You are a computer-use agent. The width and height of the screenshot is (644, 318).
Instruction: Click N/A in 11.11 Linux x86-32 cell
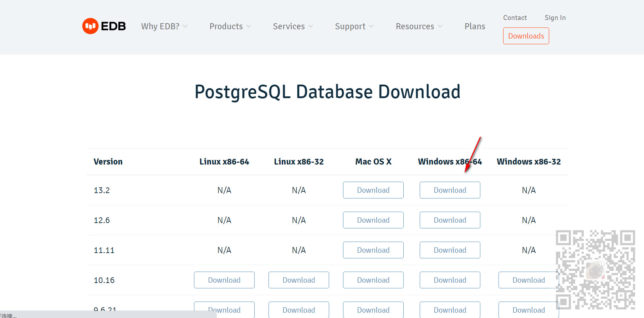(299, 250)
